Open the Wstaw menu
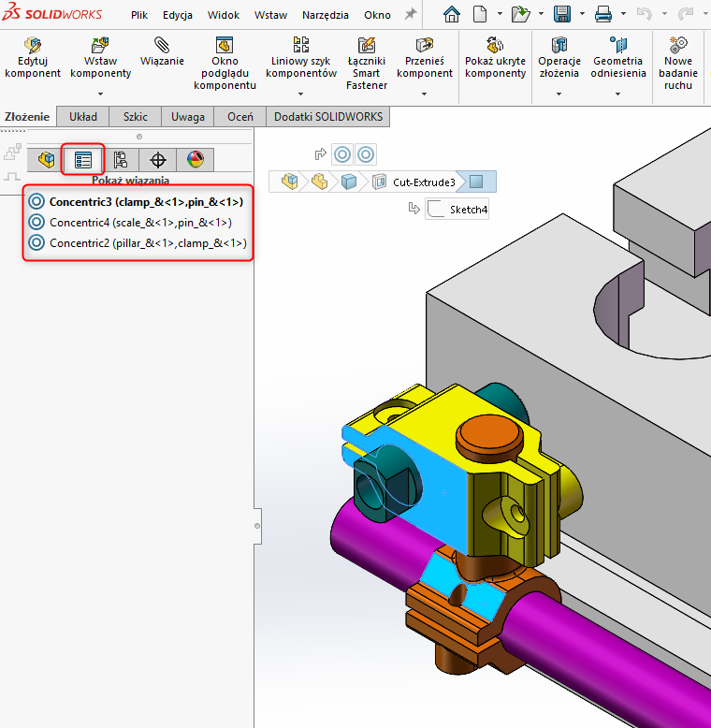The height and width of the screenshot is (728, 711). pyautogui.click(x=270, y=15)
